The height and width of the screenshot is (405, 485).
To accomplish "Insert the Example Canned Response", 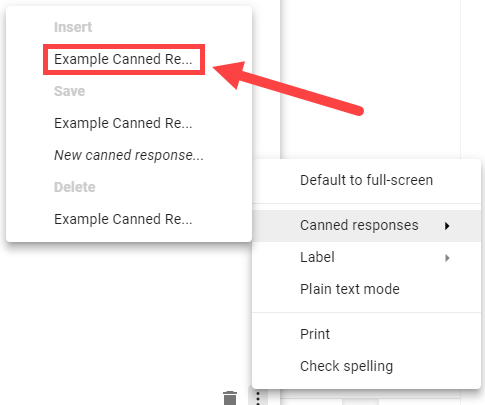I will point(123,59).
